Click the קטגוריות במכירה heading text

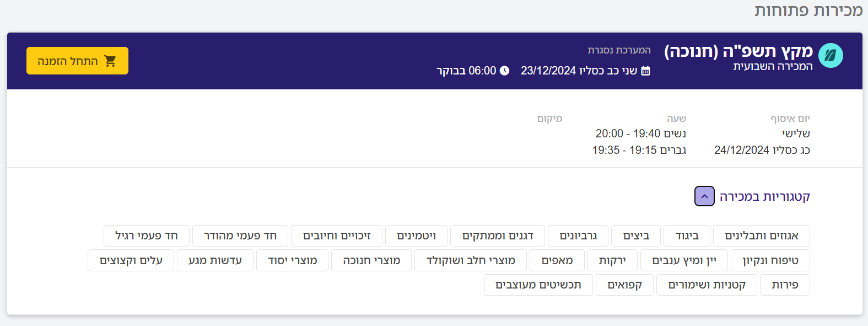(x=764, y=196)
